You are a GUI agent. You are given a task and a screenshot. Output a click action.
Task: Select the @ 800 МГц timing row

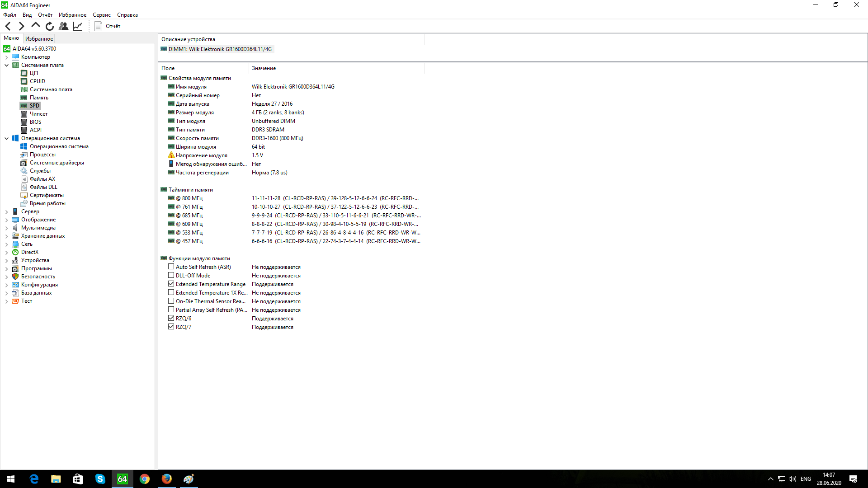(292, 198)
